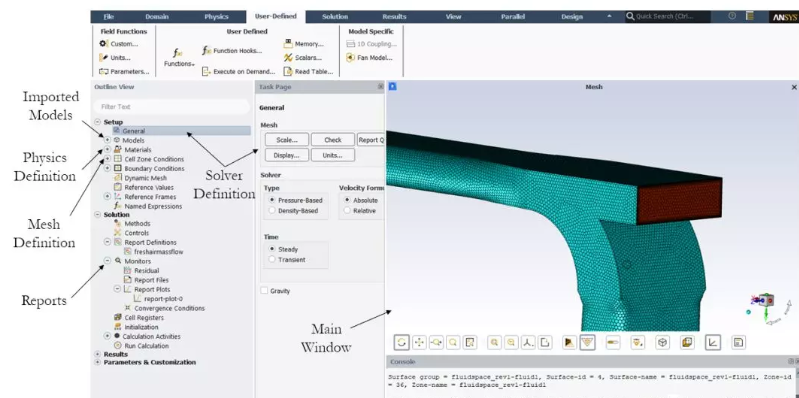Switch to the Domain ribbon tab
This screenshot has width=799, height=398.
157,16
